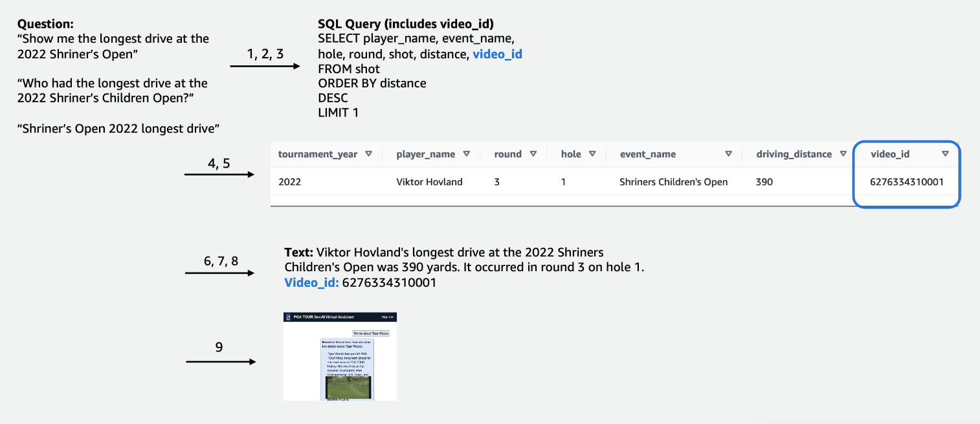Open the player_name column filter arrow
Image resolution: width=980 pixels, height=424 pixels.
tap(468, 154)
